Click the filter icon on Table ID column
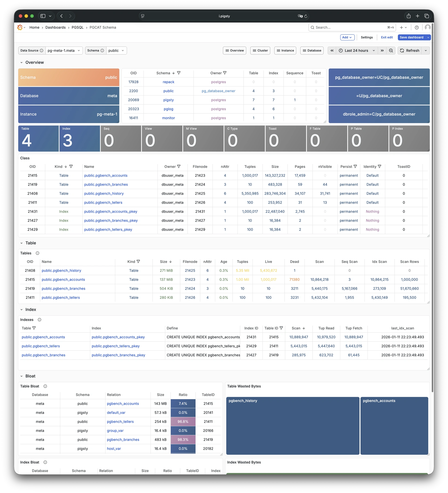This screenshot has height=493, width=448. [x=281, y=328]
